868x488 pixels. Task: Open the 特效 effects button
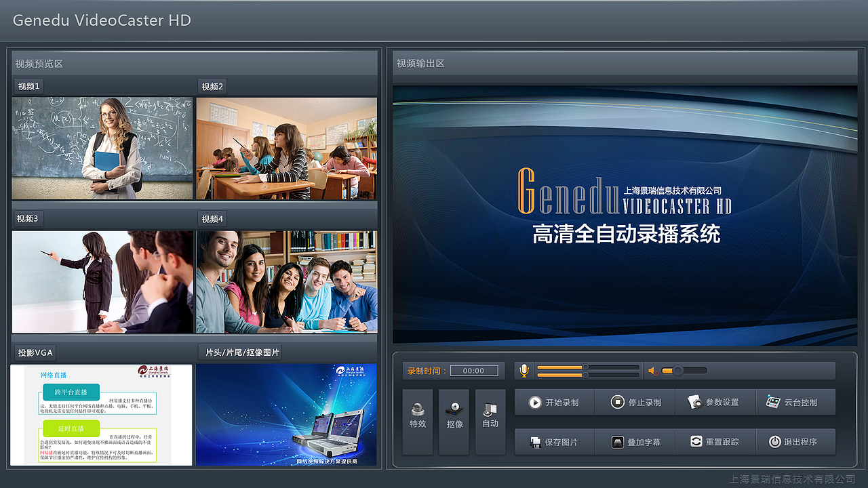(418, 422)
